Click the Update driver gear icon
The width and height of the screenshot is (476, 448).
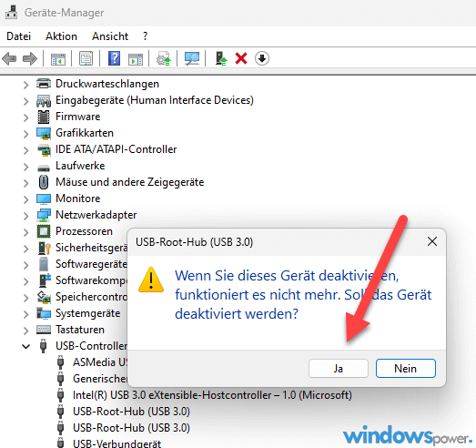click(x=163, y=58)
